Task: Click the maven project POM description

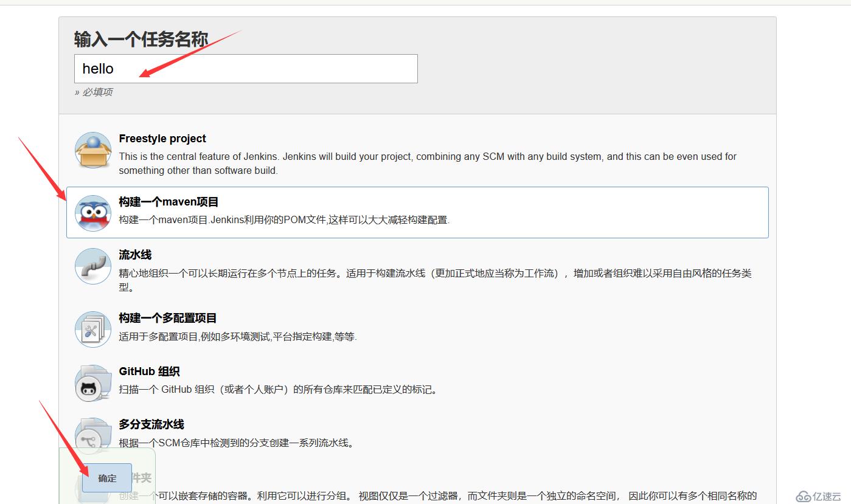Action: (284, 219)
